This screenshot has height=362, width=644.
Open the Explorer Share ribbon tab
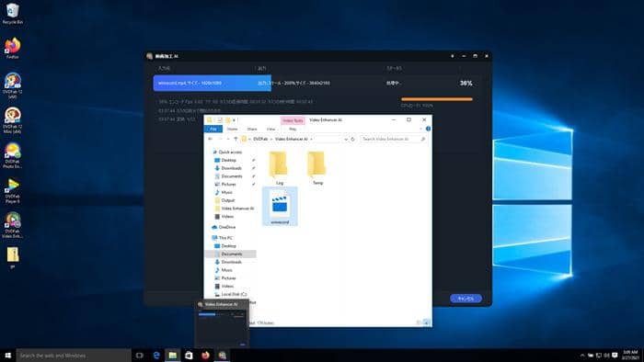pos(252,130)
